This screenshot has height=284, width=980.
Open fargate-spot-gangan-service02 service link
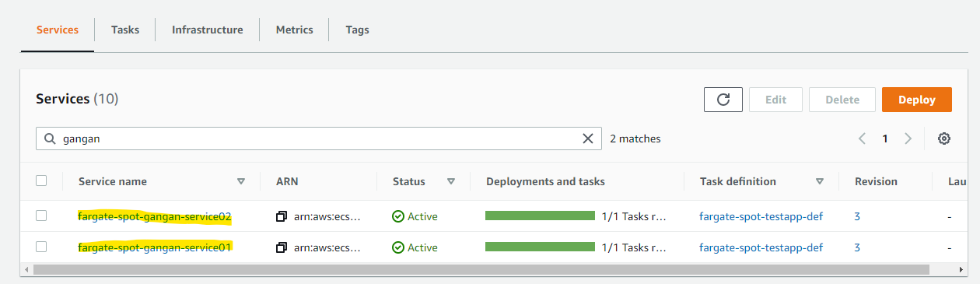pyautogui.click(x=155, y=216)
